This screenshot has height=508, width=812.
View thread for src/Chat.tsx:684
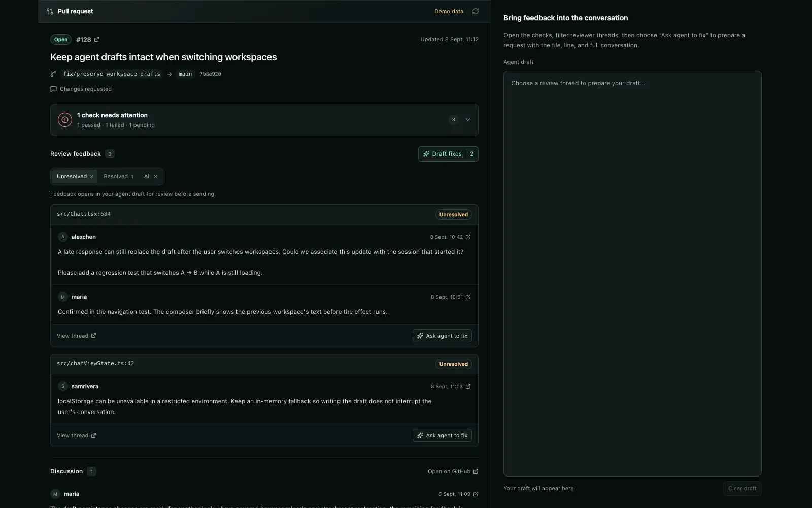click(76, 336)
